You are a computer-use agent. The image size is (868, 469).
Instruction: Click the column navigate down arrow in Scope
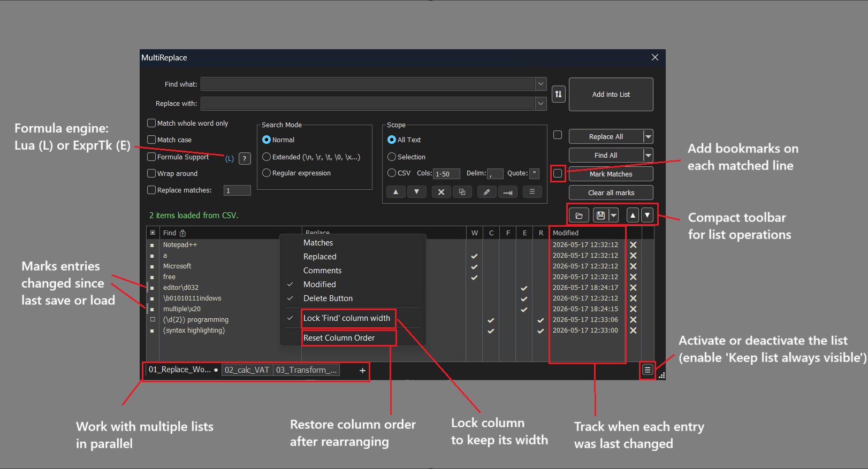(x=416, y=192)
